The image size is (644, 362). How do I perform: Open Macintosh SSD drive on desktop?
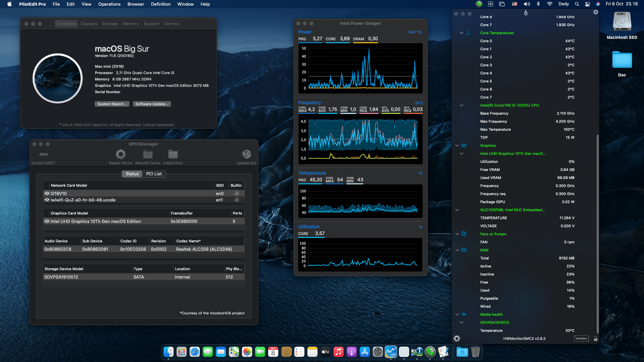(x=622, y=22)
